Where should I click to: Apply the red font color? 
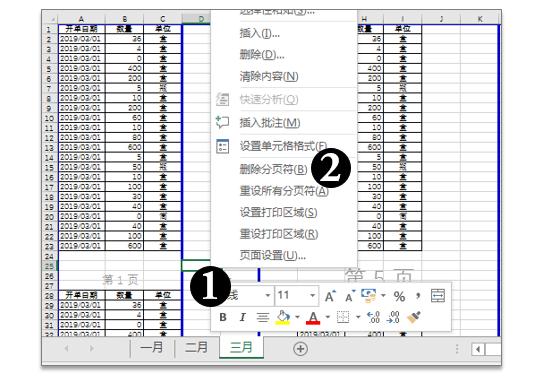(313, 318)
